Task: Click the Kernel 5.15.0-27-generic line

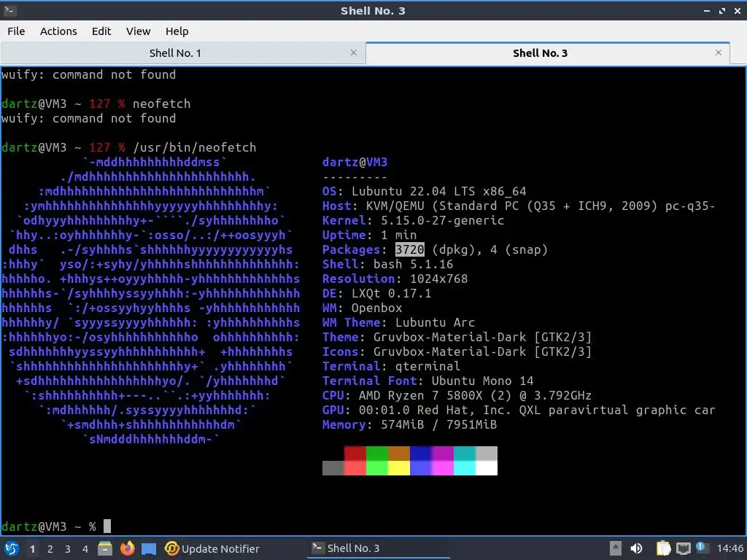Action: (x=413, y=220)
